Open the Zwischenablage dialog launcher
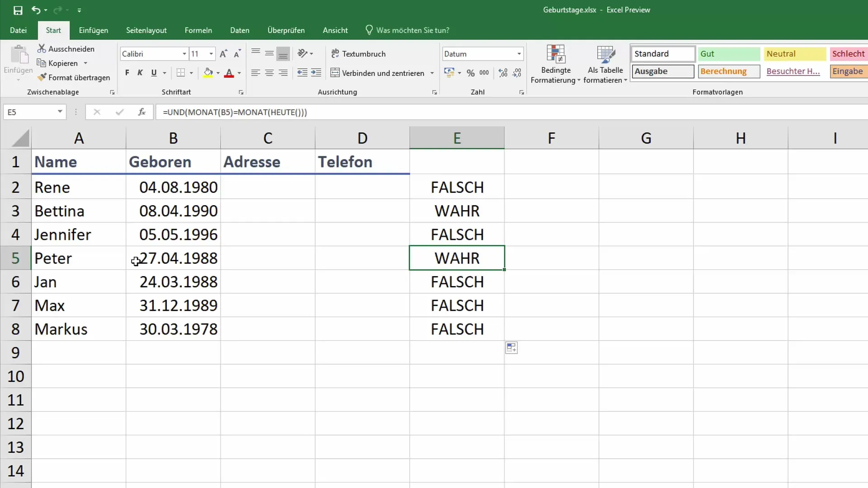The image size is (868, 488). click(112, 92)
